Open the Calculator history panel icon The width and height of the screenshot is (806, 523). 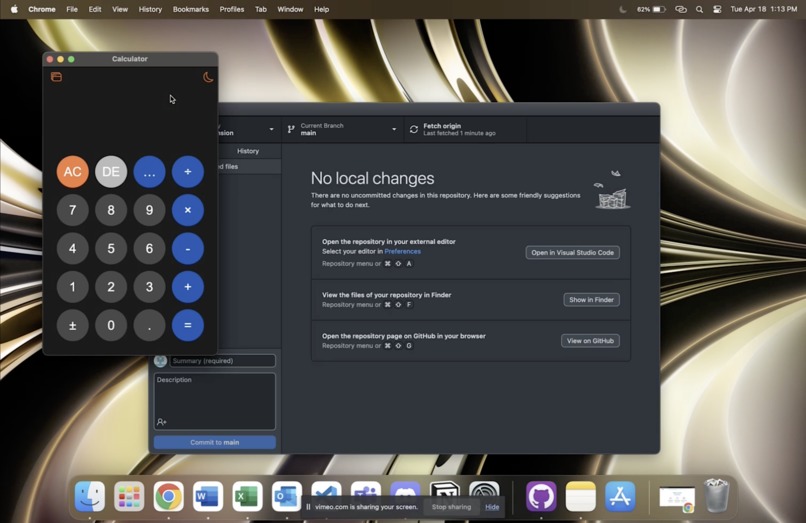pos(57,77)
